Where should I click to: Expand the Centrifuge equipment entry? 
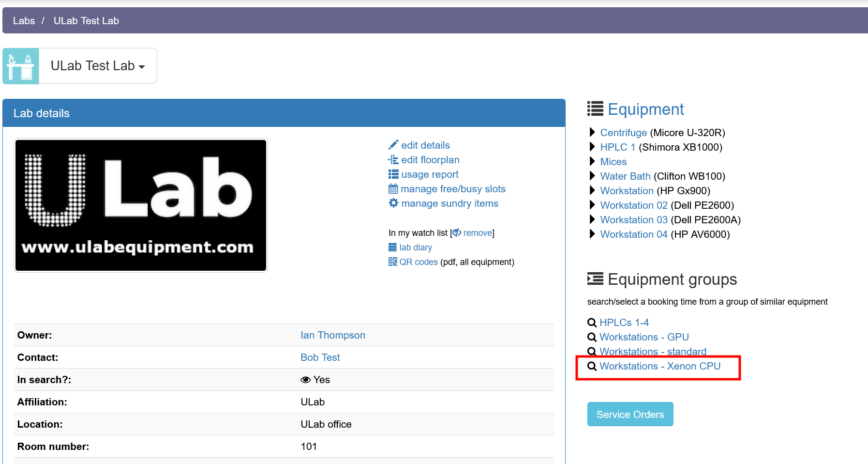click(593, 132)
